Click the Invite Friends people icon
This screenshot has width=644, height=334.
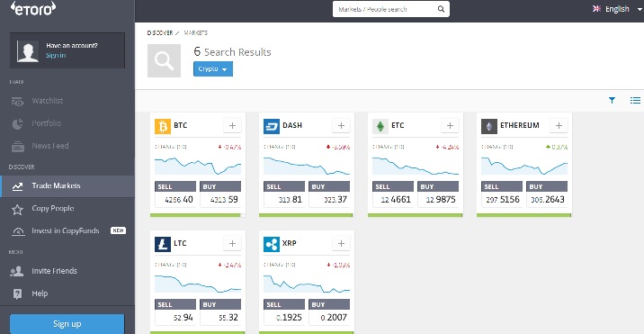(x=17, y=272)
